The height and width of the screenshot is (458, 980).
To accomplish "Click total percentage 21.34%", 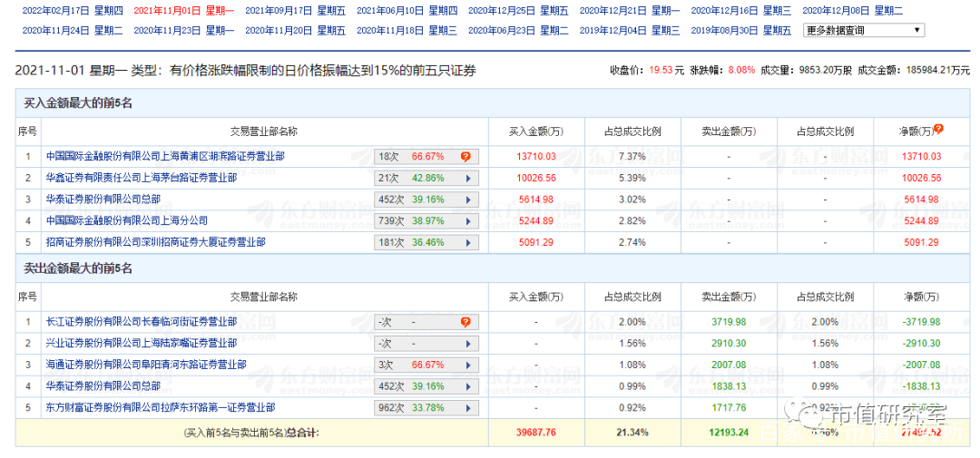I will (x=632, y=433).
